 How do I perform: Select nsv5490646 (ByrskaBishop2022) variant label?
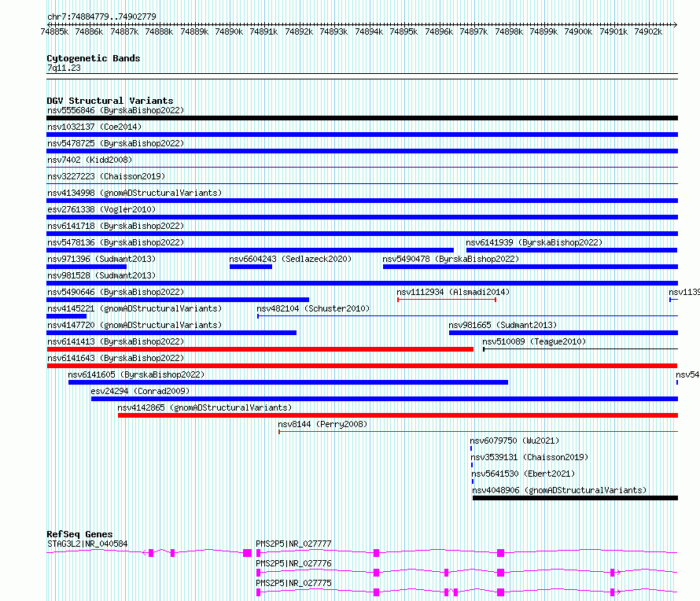click(x=116, y=292)
